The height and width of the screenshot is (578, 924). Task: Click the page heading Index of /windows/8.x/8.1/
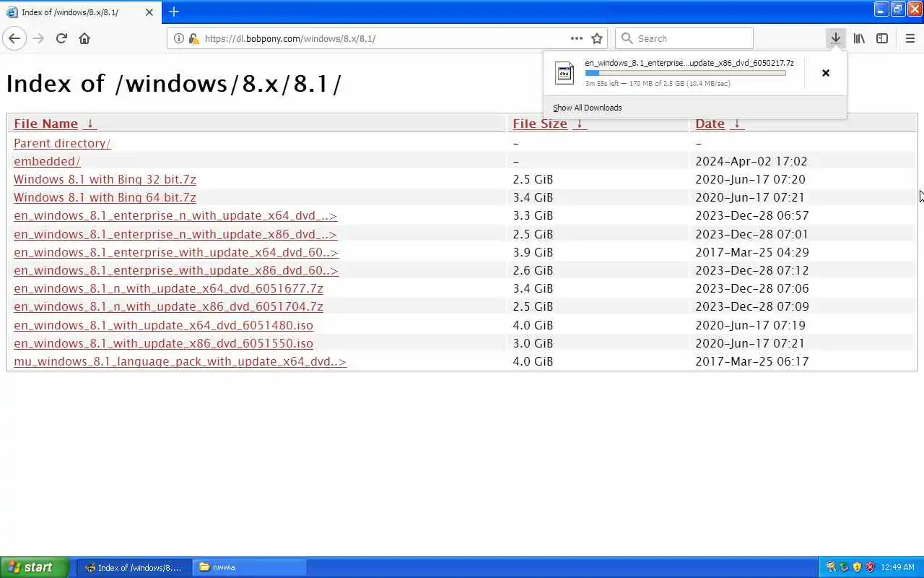click(x=173, y=84)
